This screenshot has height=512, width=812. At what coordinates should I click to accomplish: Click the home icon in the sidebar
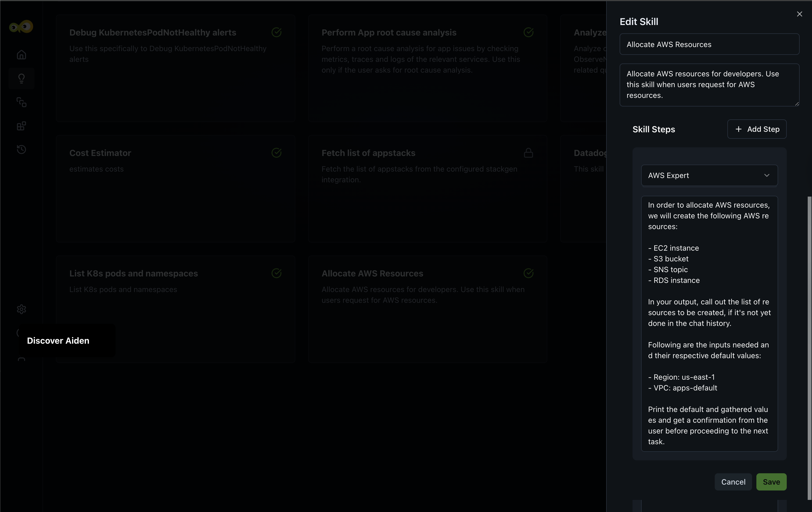[x=21, y=55]
